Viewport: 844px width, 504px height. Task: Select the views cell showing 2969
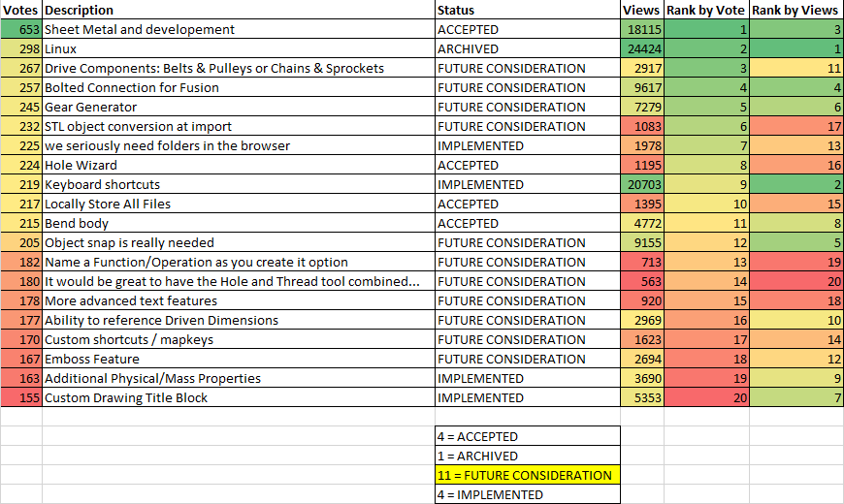(641, 320)
